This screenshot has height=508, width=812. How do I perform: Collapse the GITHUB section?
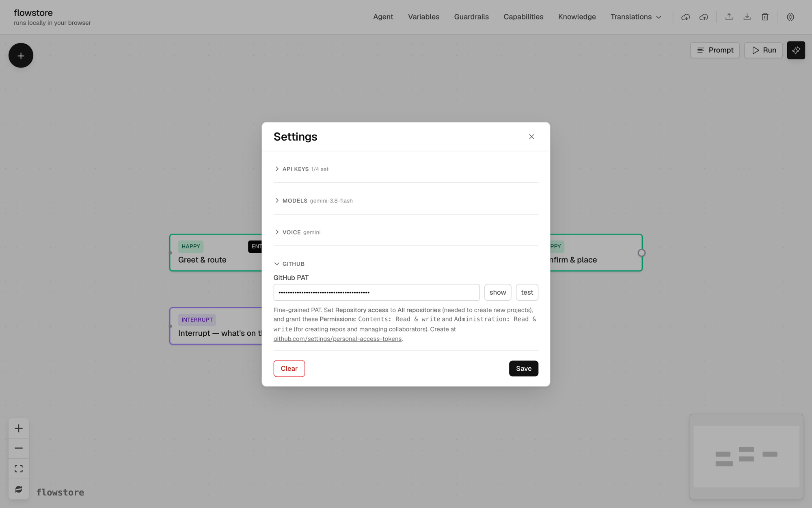point(289,264)
